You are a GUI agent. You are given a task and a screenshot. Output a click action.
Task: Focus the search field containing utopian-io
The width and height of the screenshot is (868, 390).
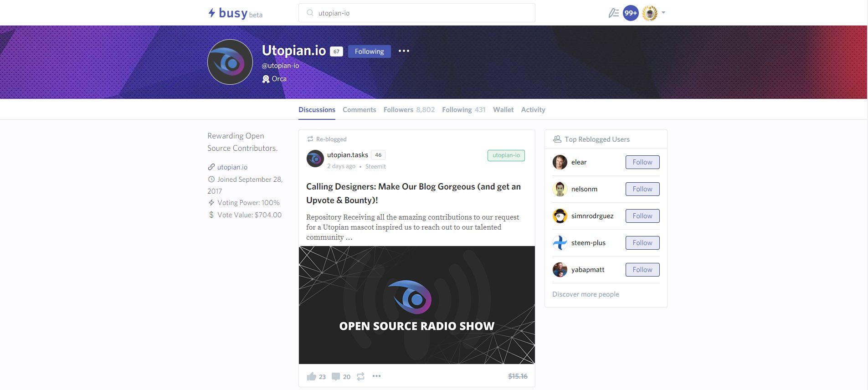(x=416, y=13)
